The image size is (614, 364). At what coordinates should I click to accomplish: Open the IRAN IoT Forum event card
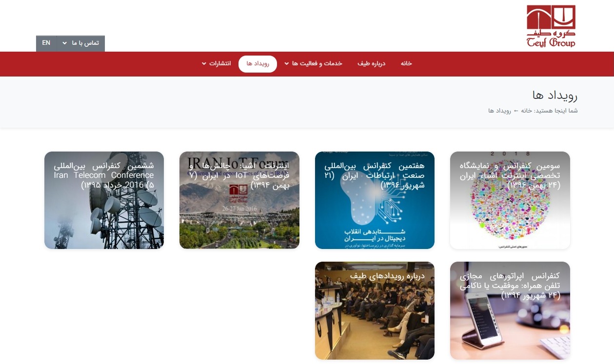coord(239,200)
